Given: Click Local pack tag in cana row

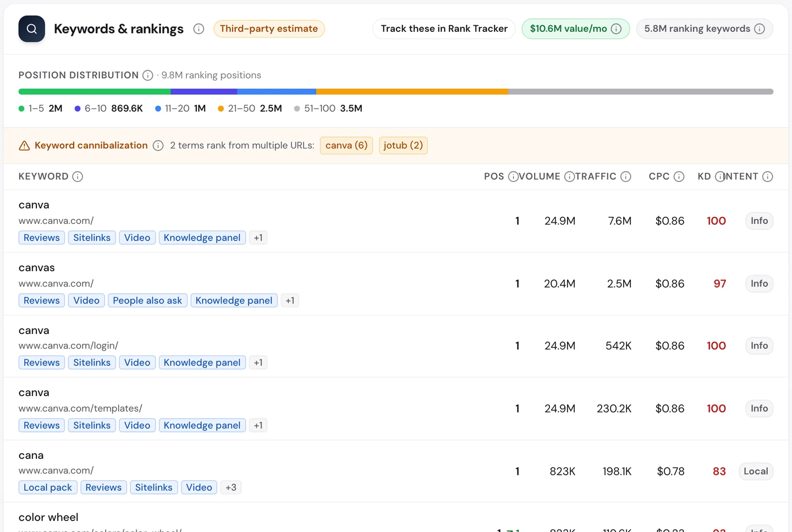Looking at the screenshot, I should click(x=48, y=488).
